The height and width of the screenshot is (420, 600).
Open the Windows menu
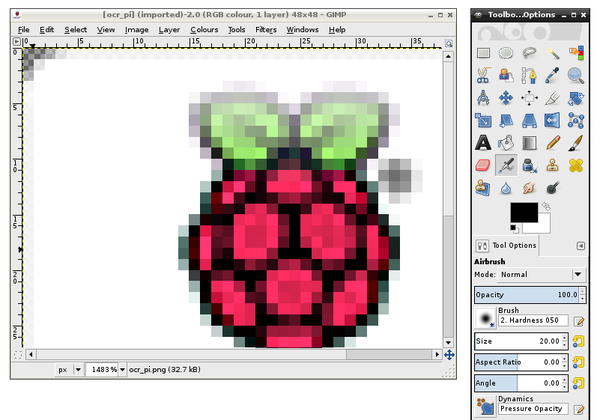[302, 29]
